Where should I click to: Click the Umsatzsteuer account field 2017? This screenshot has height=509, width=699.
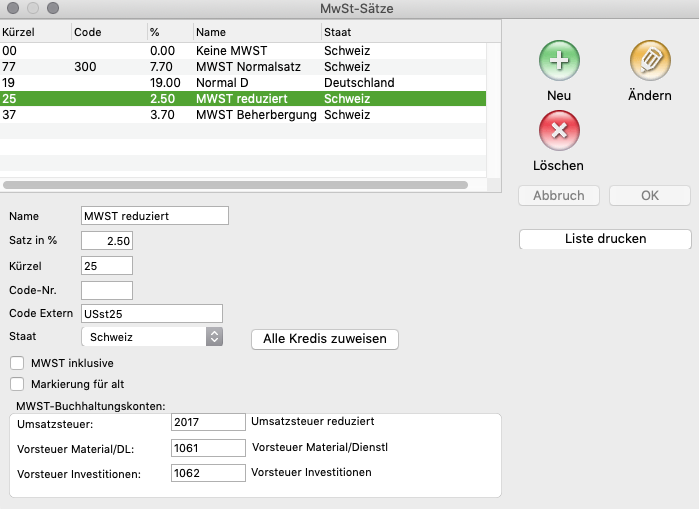tap(208, 423)
